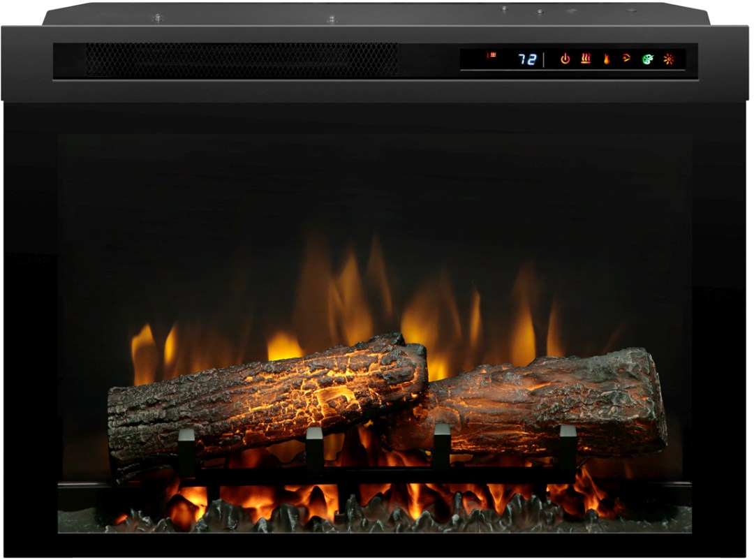Image resolution: width=754 pixels, height=560 pixels.
Task: Click the third grate post from left
Action: point(441,447)
